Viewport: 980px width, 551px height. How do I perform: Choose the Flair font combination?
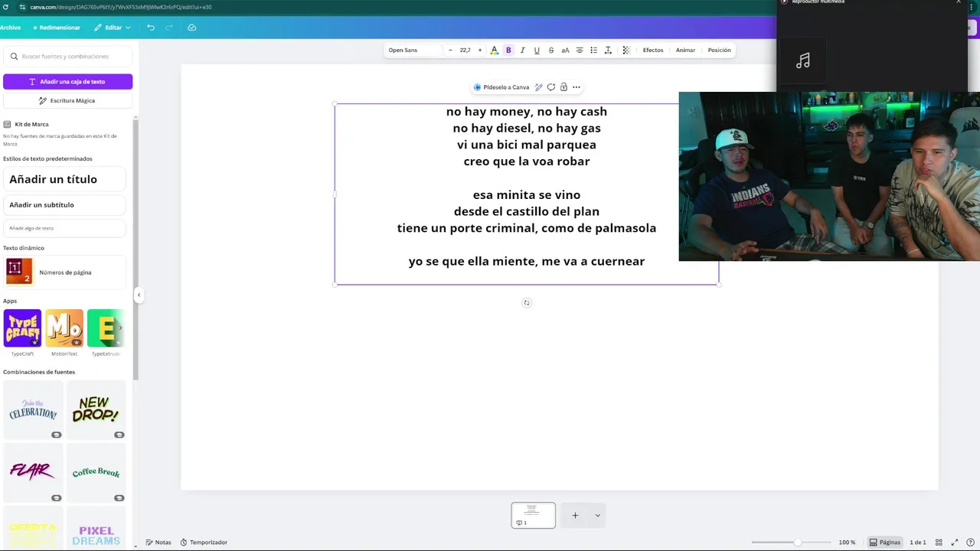click(x=33, y=473)
